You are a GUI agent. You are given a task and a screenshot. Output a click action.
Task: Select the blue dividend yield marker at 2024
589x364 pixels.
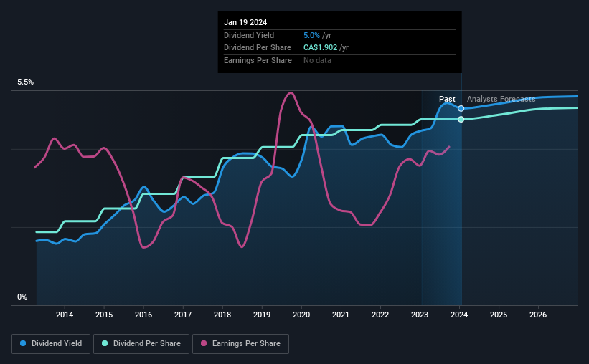[x=461, y=108]
